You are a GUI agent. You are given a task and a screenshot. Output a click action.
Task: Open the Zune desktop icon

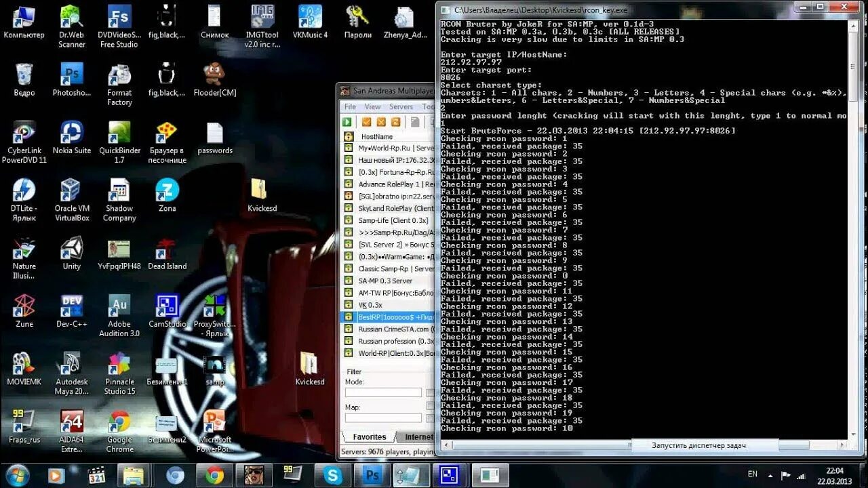tap(24, 310)
